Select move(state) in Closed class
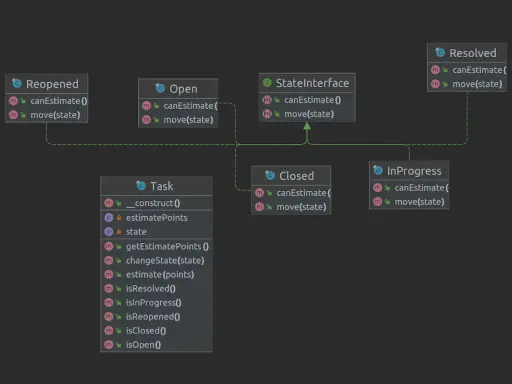 tap(301, 207)
